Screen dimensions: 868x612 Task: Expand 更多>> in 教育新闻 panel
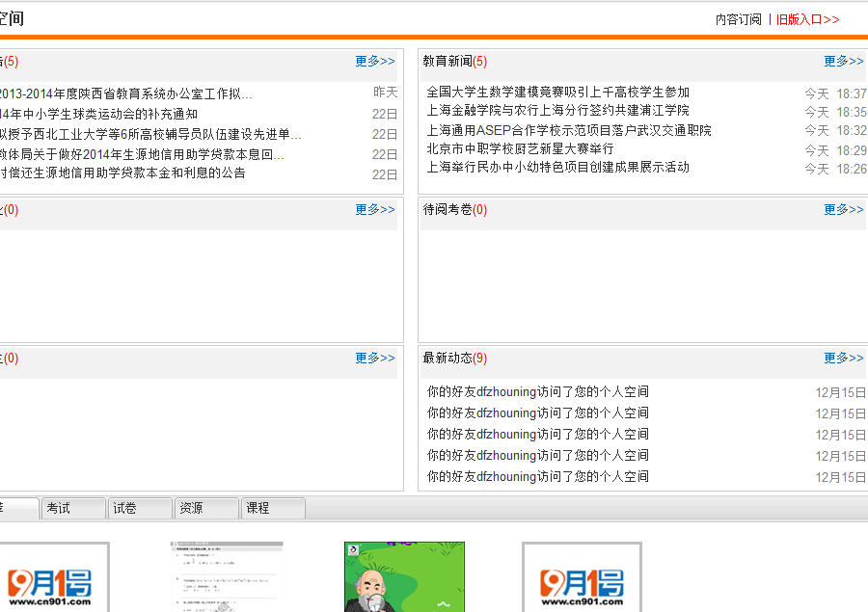pyautogui.click(x=843, y=61)
